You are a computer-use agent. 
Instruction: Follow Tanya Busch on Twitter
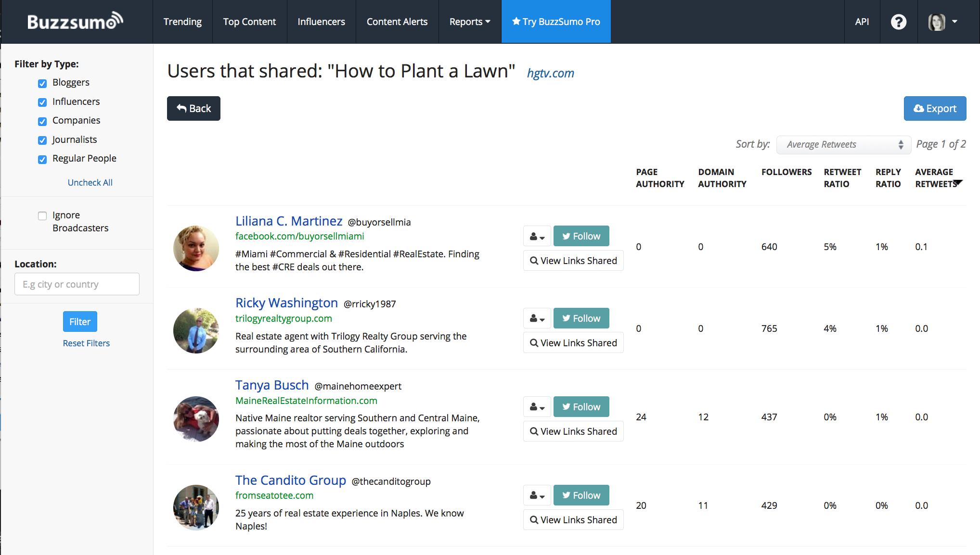581,407
